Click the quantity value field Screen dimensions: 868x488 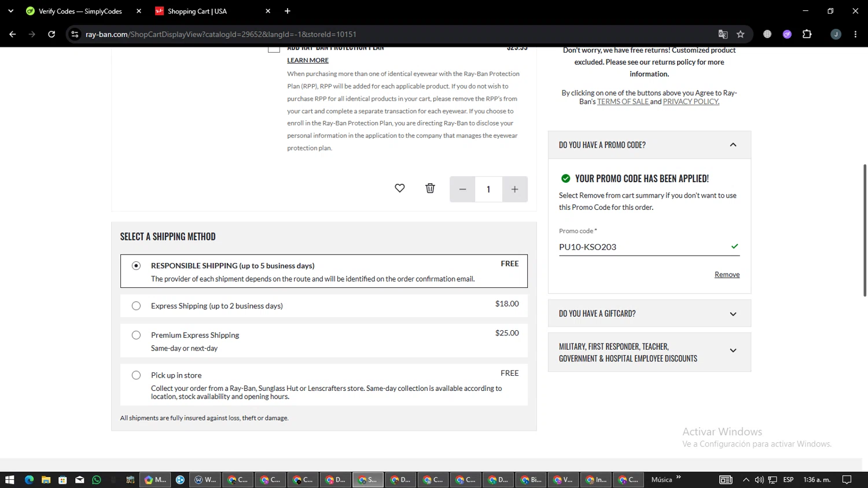488,189
